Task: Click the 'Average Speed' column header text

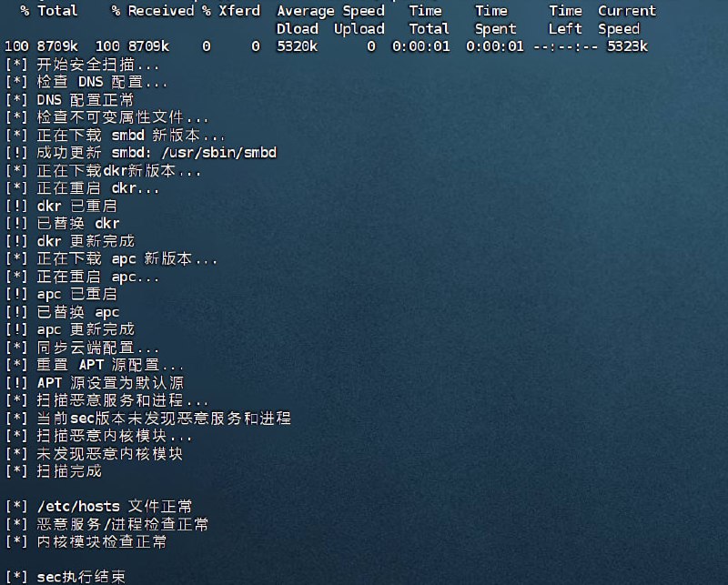Action: (x=330, y=11)
